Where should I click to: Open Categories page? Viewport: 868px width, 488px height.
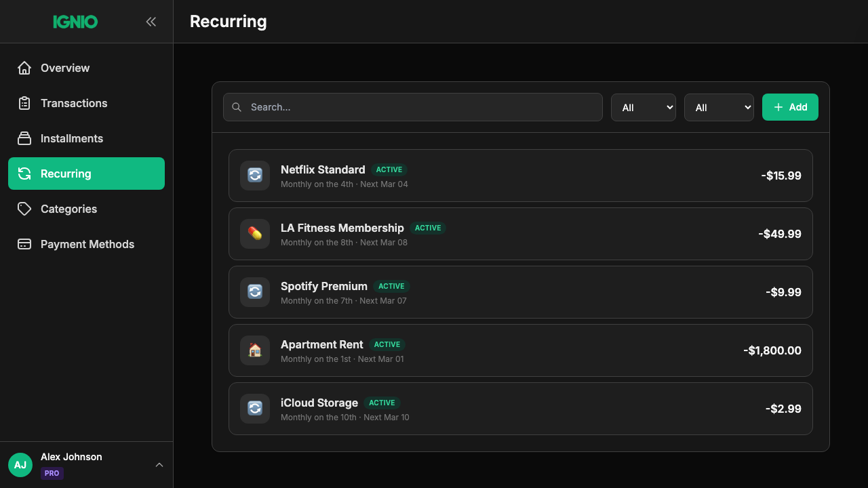click(86, 209)
